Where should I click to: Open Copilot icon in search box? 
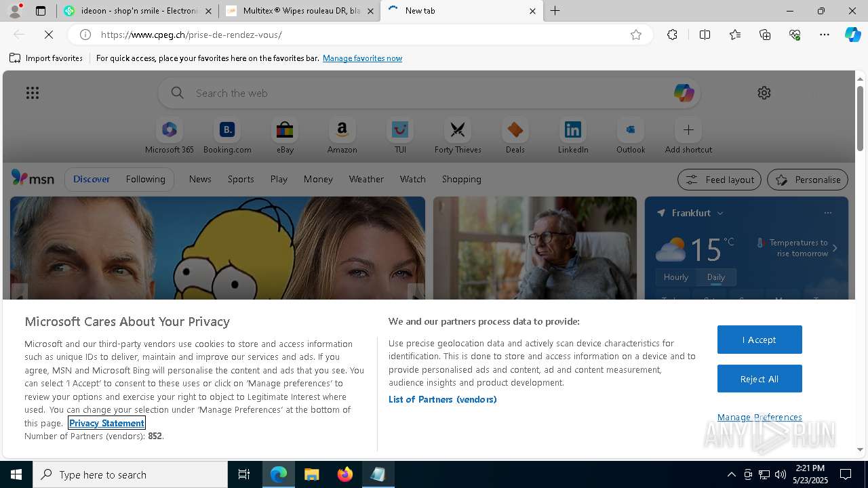684,93
